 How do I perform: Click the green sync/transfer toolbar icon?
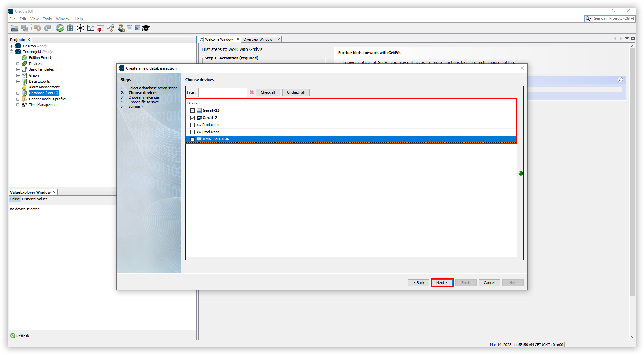60,28
